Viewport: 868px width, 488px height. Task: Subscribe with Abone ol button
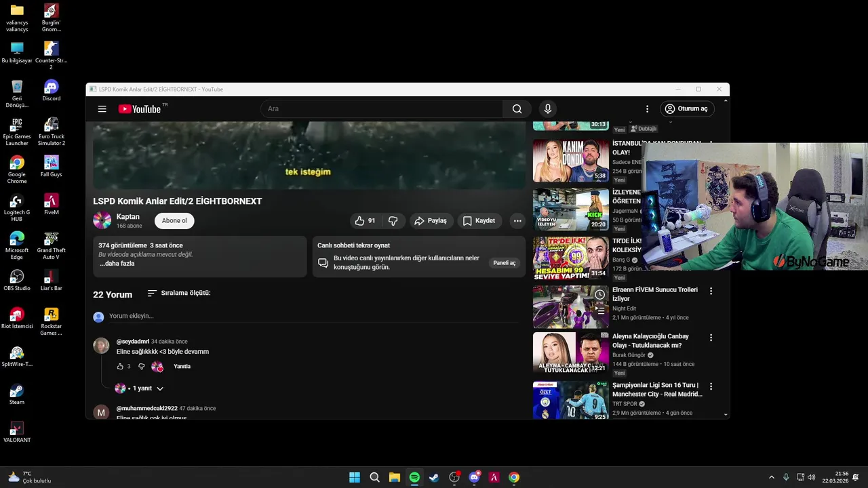tap(174, 221)
